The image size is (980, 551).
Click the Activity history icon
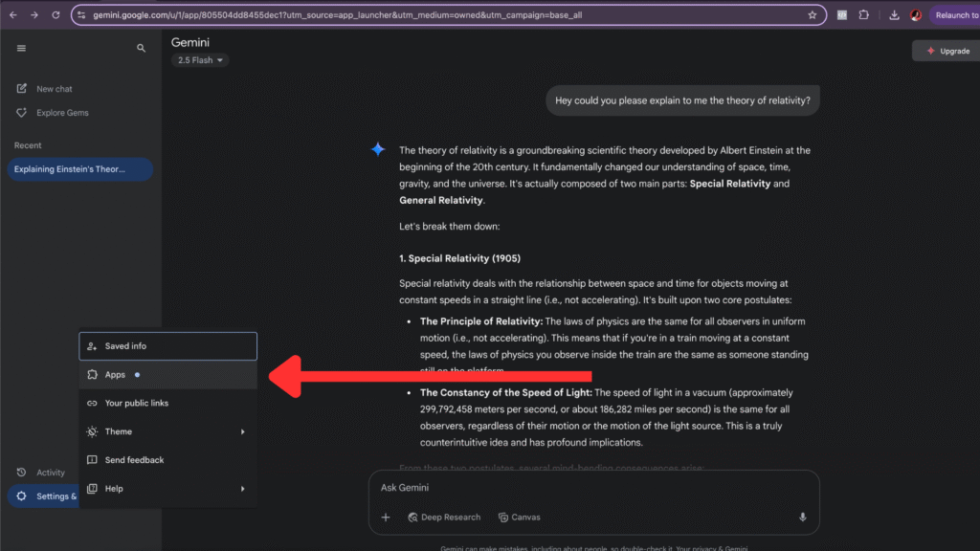tap(21, 473)
